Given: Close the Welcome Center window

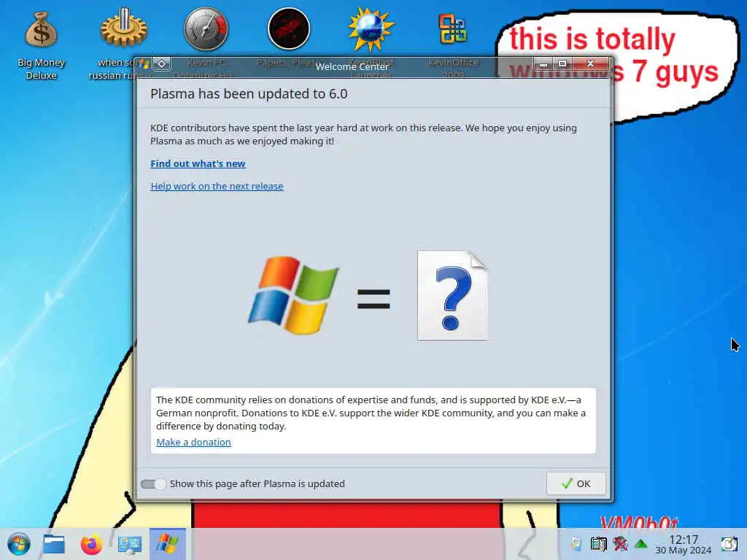Looking at the screenshot, I should click(x=590, y=64).
